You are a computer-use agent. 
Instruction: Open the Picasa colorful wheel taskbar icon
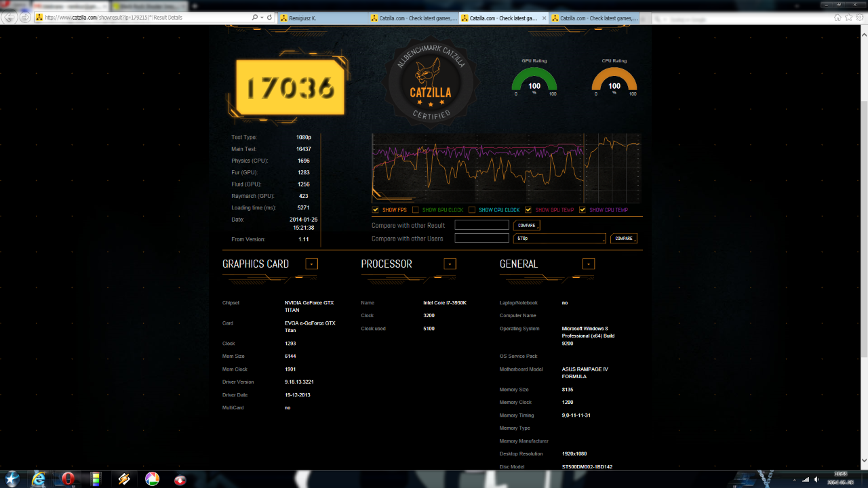click(x=153, y=479)
